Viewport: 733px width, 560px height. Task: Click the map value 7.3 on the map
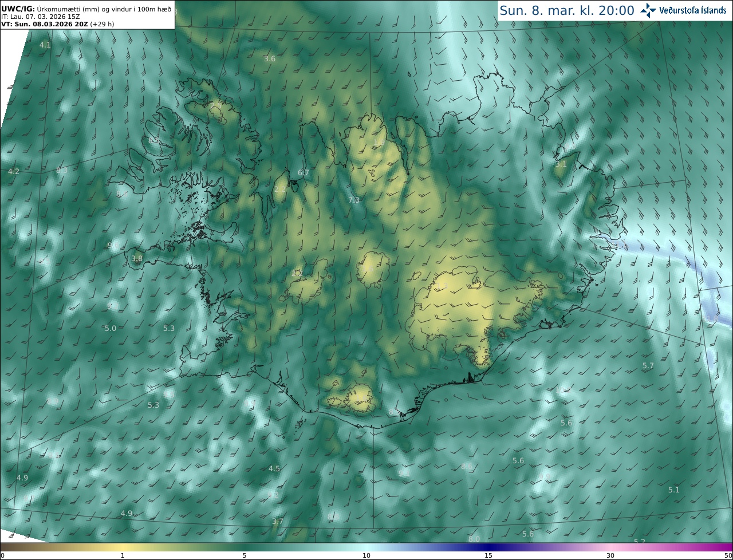[x=354, y=200]
